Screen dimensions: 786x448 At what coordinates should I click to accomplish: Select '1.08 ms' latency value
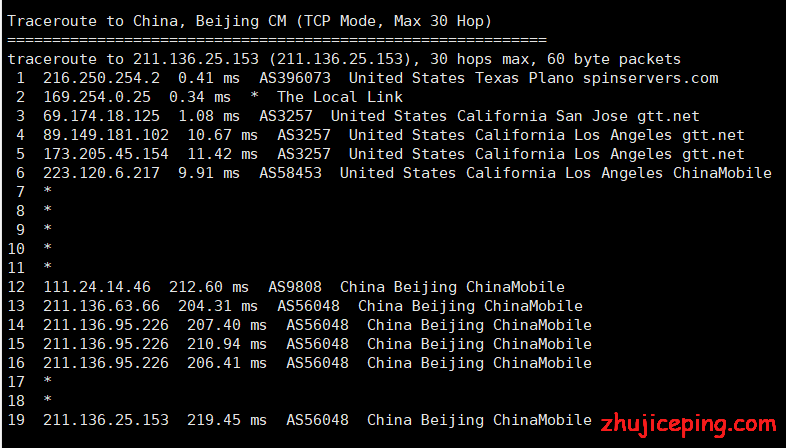[x=209, y=116]
